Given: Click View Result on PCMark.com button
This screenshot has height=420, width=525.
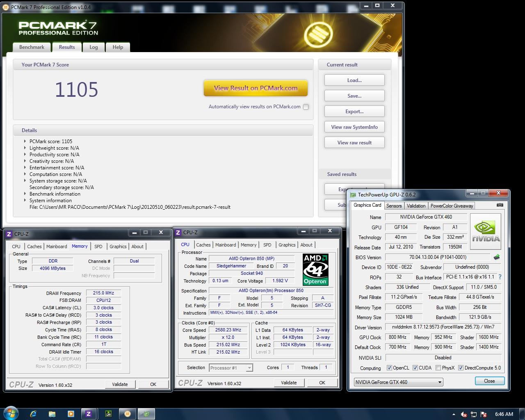Looking at the screenshot, I should click(256, 88).
